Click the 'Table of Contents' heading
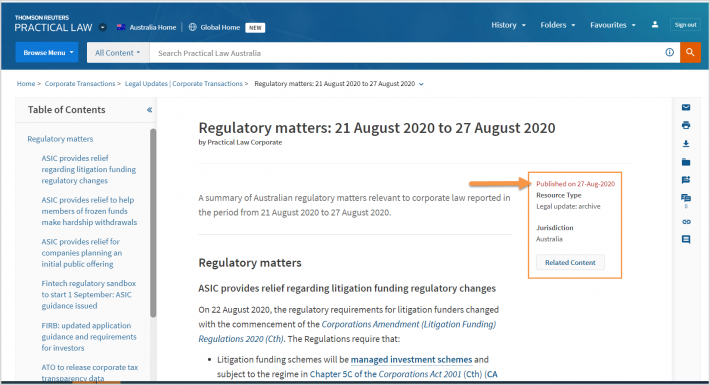Viewport: 710px width, 385px height. coord(67,110)
